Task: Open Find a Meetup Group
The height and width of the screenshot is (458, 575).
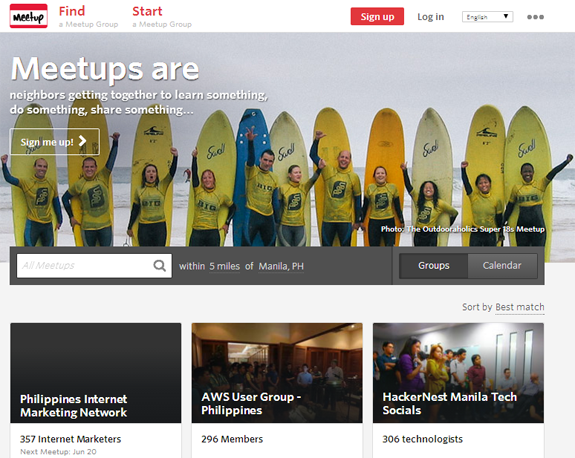Action: pyautogui.click(x=88, y=17)
